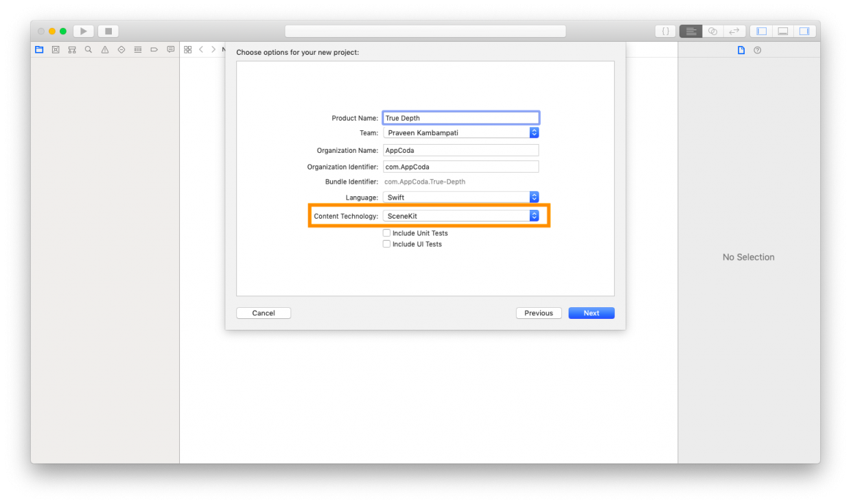Viewport: 851px width, 504px height.
Task: Open the Find navigator magnifier icon
Action: coord(89,50)
